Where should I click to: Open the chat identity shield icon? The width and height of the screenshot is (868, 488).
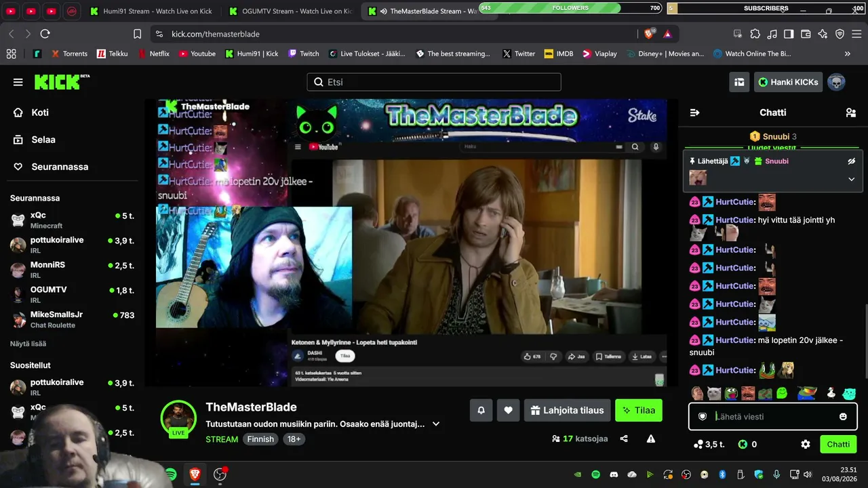click(x=703, y=417)
